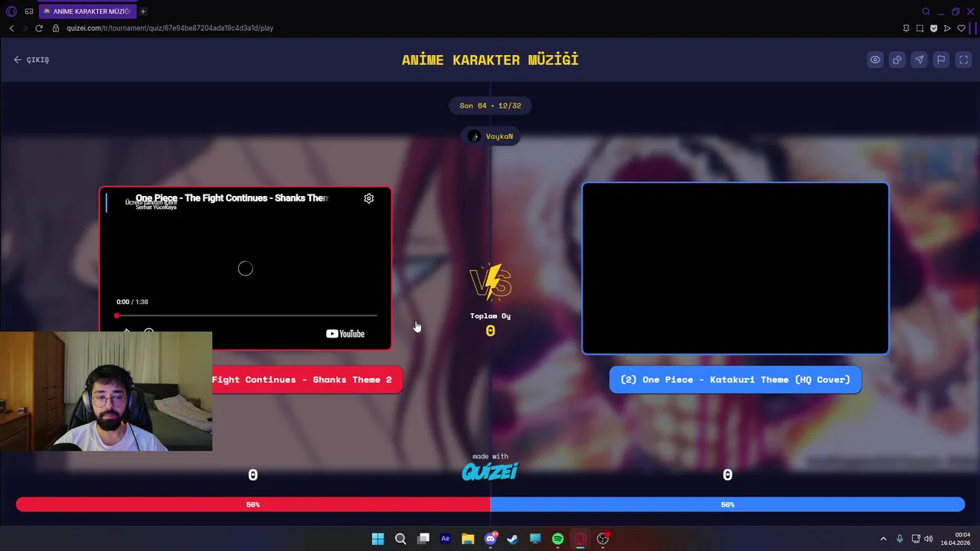Click the microphone tray icon
Viewport: 980px width, 551px height.
900,539
